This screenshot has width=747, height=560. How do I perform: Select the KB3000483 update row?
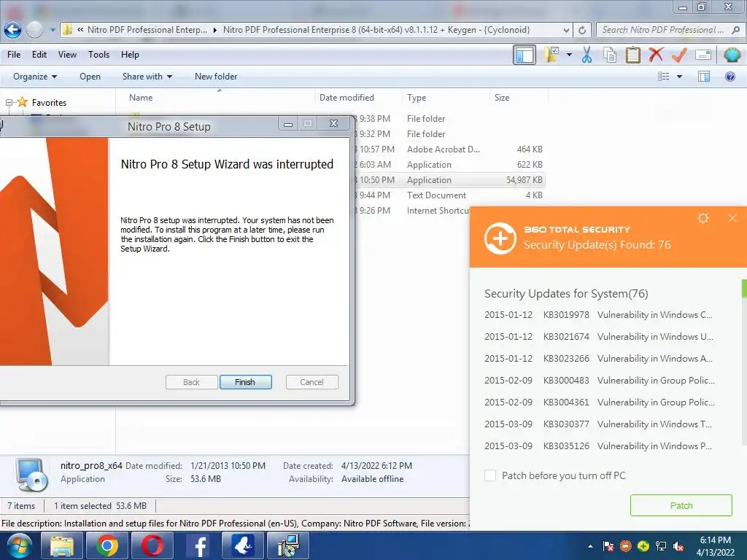pos(599,381)
